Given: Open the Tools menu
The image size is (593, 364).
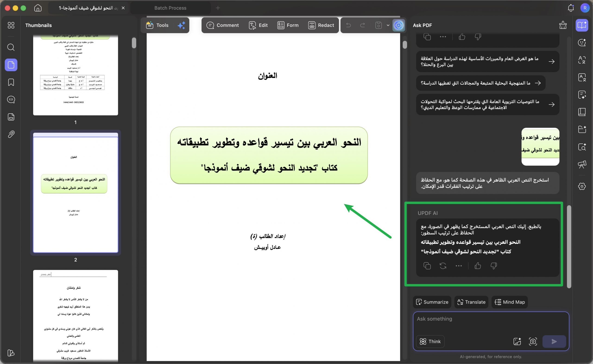Looking at the screenshot, I should (157, 25).
